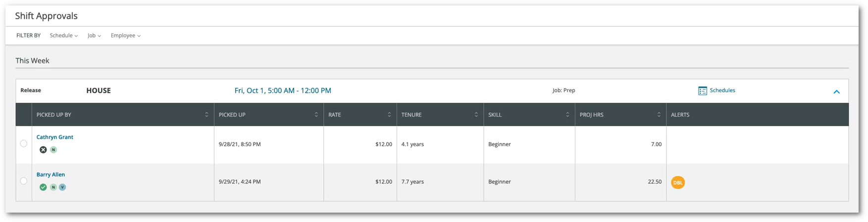Viewport: 868px width, 222px height.
Task: Click the Schedules list icon
Action: (x=702, y=91)
